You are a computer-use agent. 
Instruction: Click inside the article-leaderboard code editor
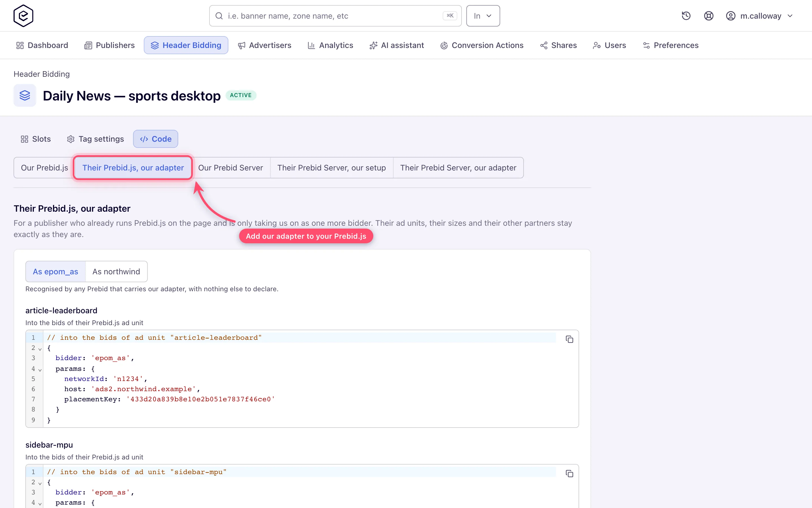click(x=302, y=379)
